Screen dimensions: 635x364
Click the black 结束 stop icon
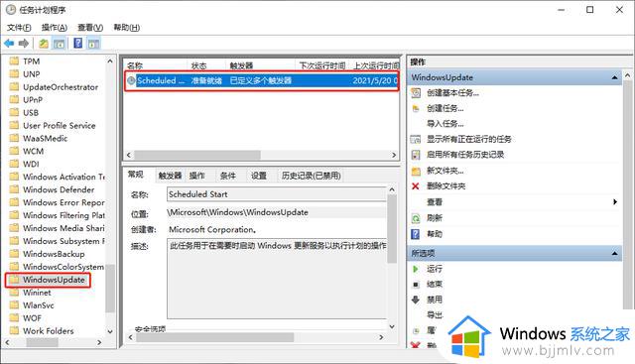point(416,285)
